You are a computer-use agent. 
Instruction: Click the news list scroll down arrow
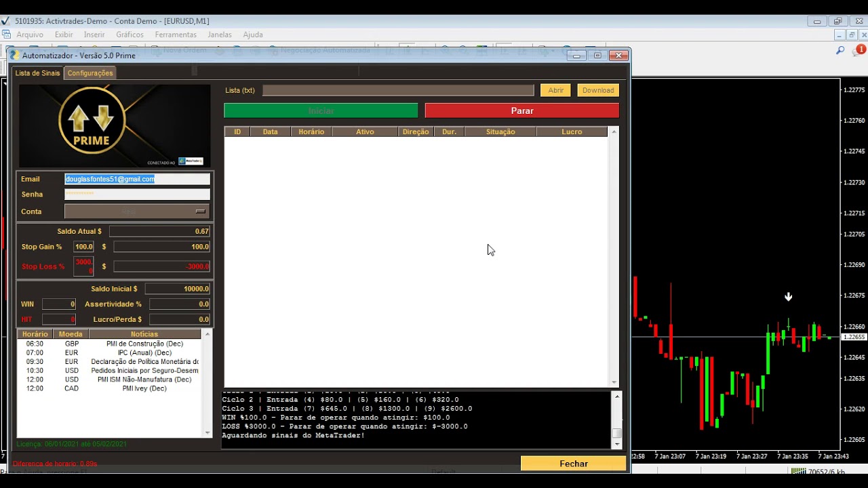[x=208, y=432]
